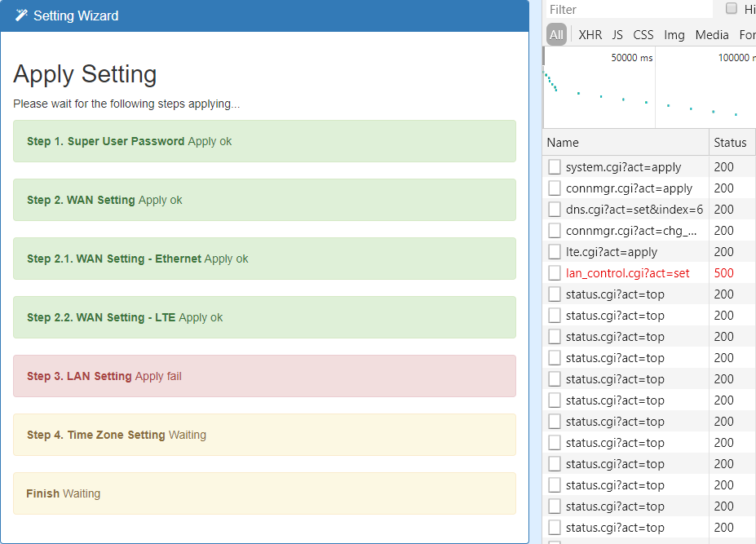
Task: Click file icon of system.cgi?act=apply row
Action: click(x=555, y=167)
